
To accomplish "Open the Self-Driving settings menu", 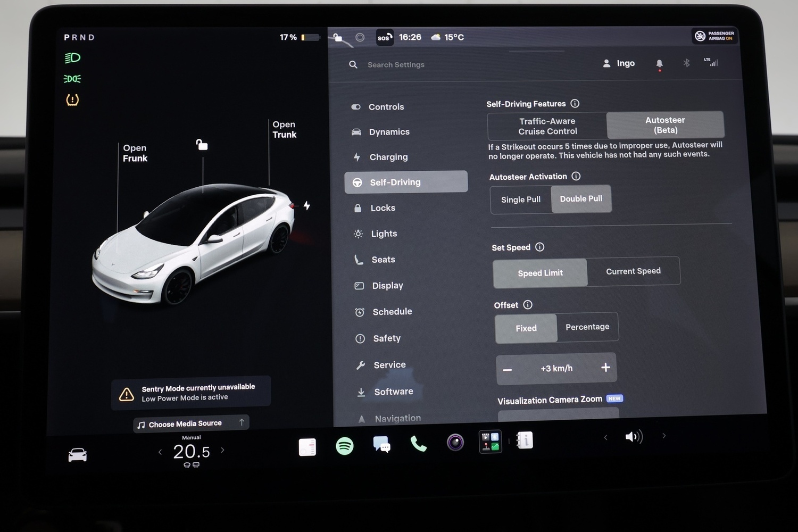I will [x=406, y=182].
